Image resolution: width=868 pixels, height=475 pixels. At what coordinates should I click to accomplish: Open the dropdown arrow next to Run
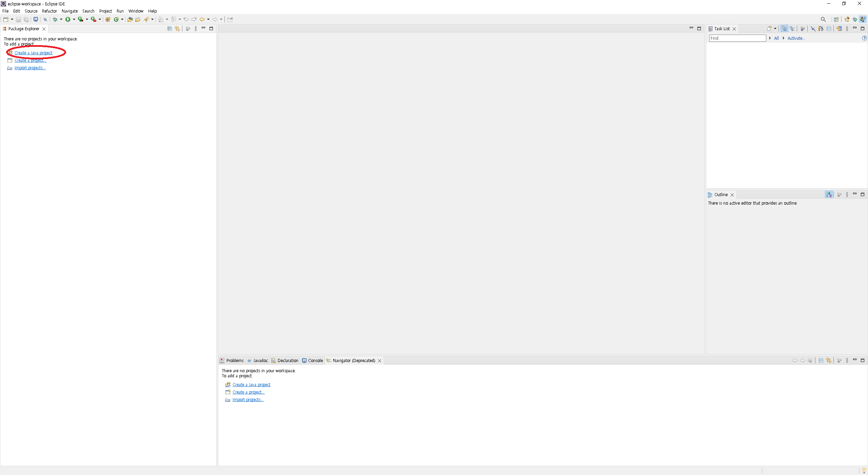click(74, 19)
